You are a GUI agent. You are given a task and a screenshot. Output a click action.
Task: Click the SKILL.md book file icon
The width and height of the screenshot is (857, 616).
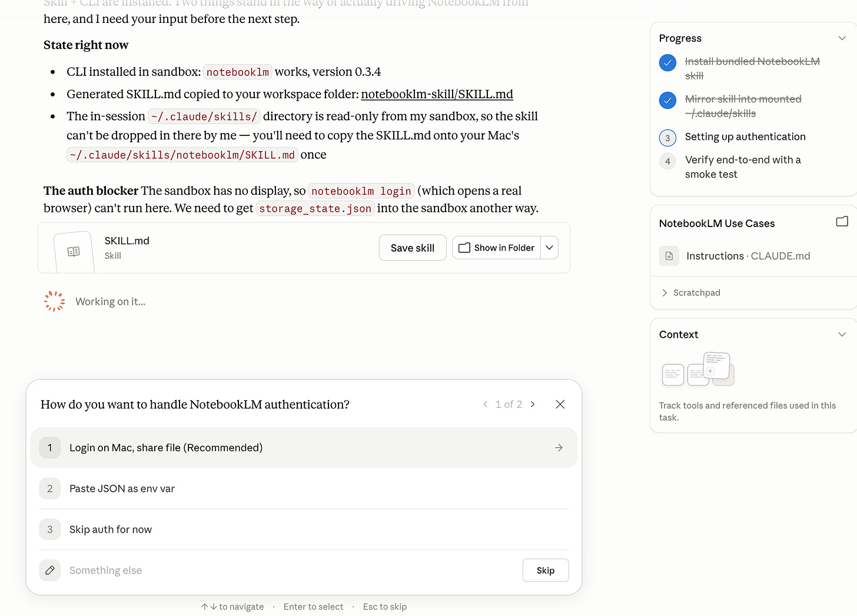[74, 251]
